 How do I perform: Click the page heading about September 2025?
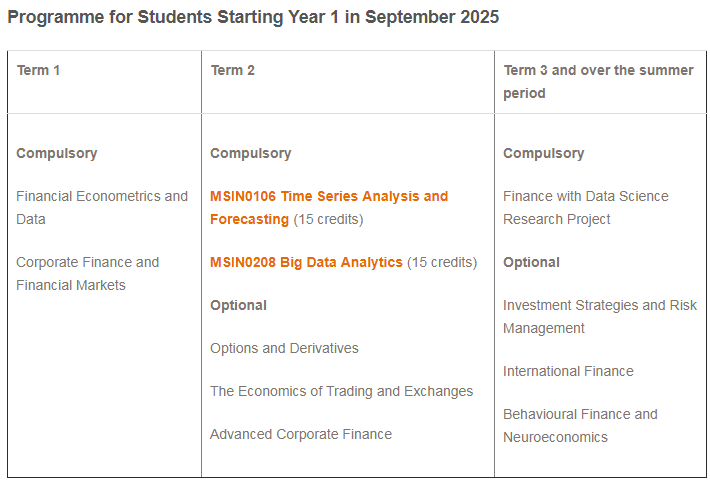point(253,17)
